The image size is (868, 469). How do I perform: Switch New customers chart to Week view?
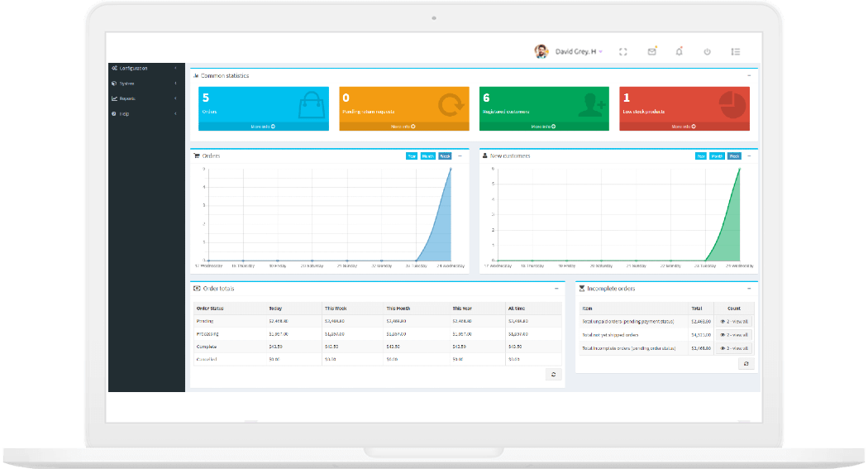click(x=734, y=156)
